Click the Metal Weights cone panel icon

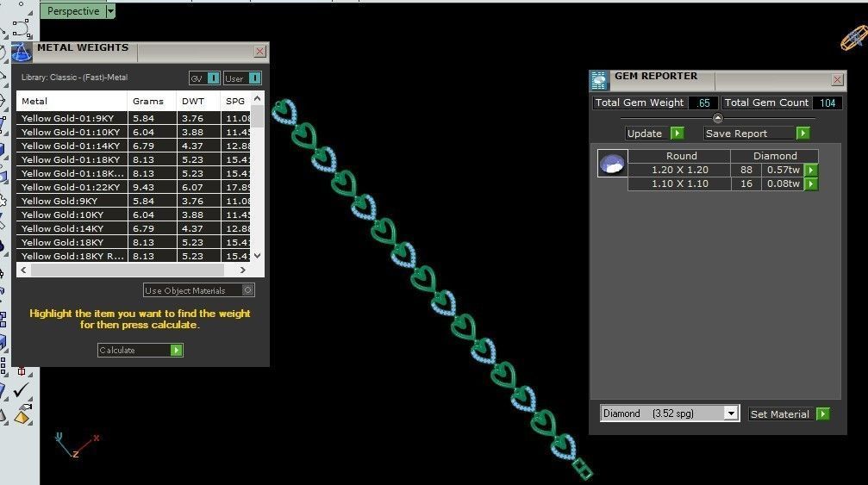[22, 53]
